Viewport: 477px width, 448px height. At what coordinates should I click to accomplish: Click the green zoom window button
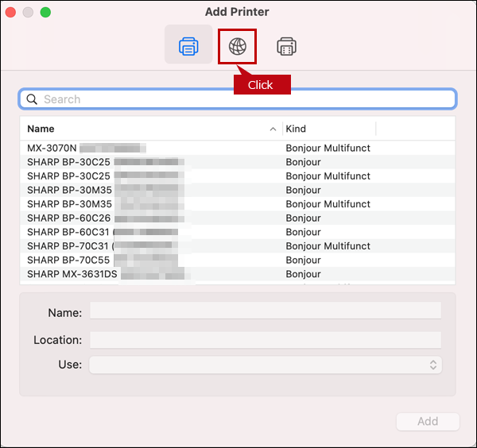click(45, 12)
